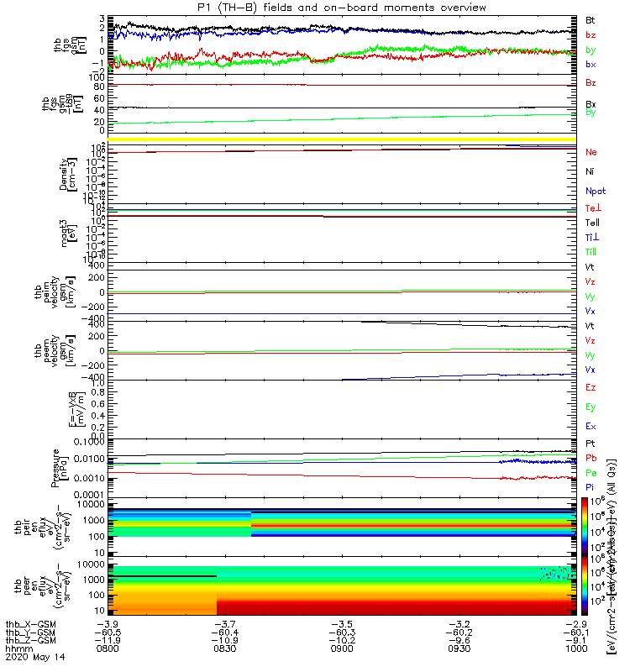This screenshot has width=630, height=672.
Task: Click the 'Vt' label of the peem velocity panel
Action: 590,326
